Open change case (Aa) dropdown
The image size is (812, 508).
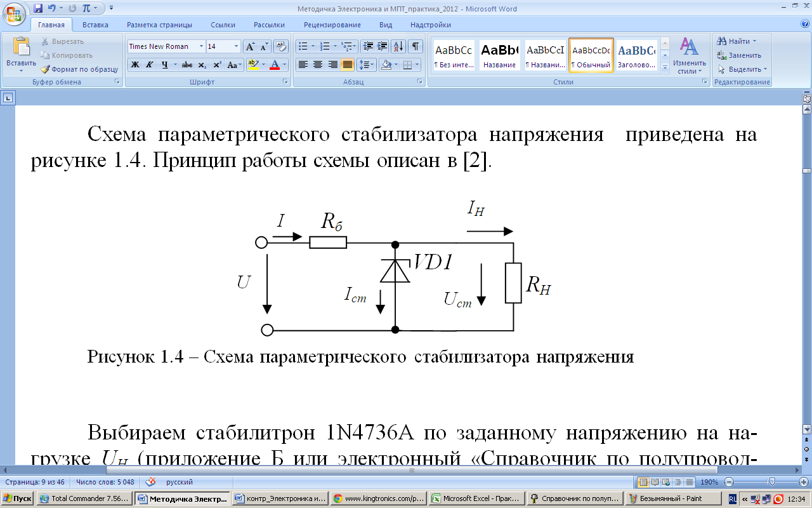pyautogui.click(x=234, y=65)
